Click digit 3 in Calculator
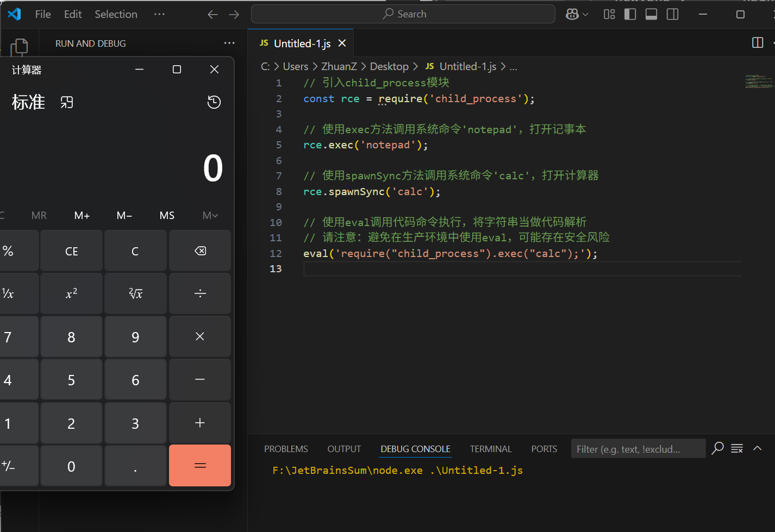 click(x=135, y=423)
